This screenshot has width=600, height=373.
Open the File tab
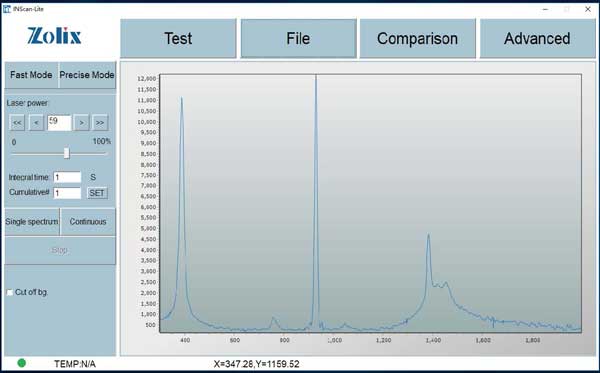tap(298, 38)
